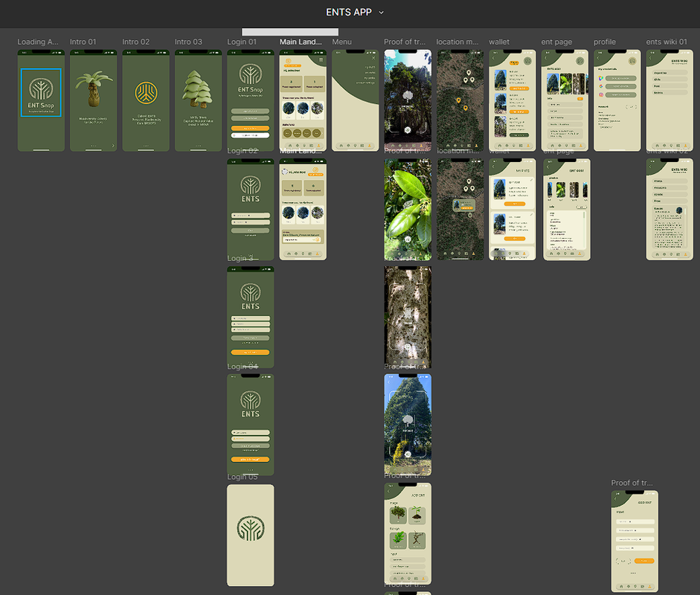The width and height of the screenshot is (700, 595).
Task: Select the top Main Land... frame label
Action: (301, 42)
